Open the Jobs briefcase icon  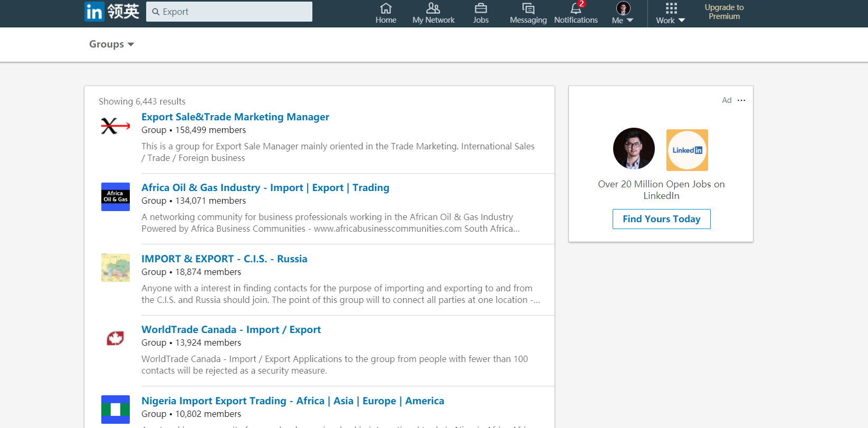pyautogui.click(x=481, y=8)
